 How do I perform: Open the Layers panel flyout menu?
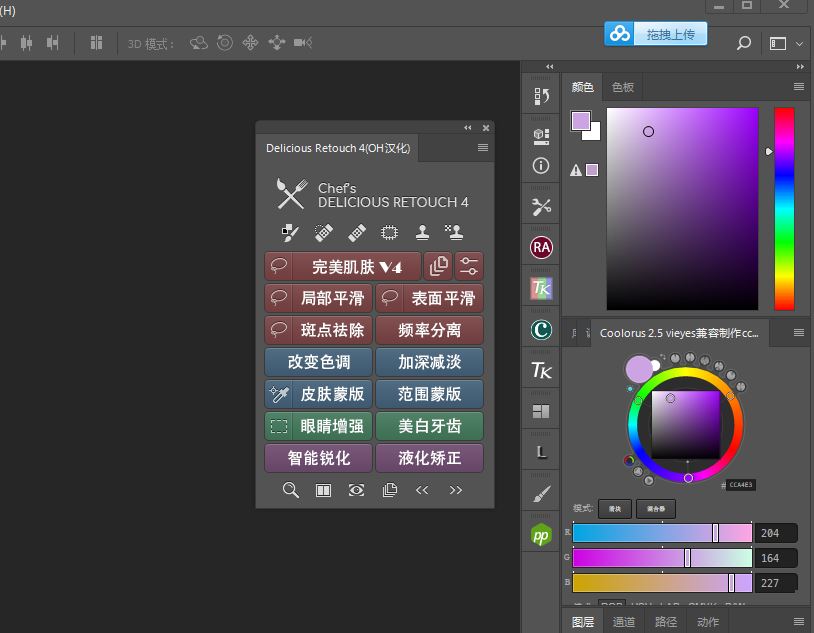click(x=799, y=621)
